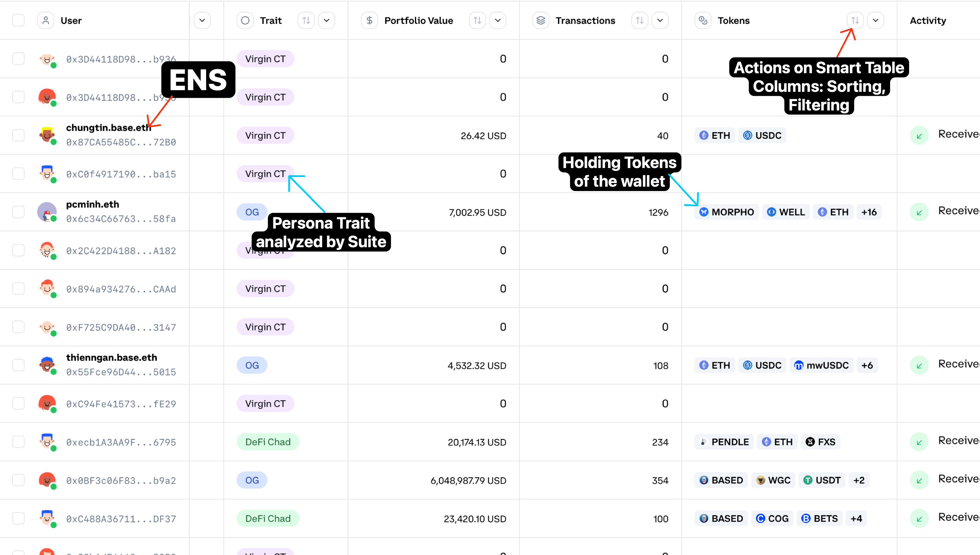Toggle the select-all checkbox in header
This screenshot has width=980, height=555.
pyautogui.click(x=18, y=21)
